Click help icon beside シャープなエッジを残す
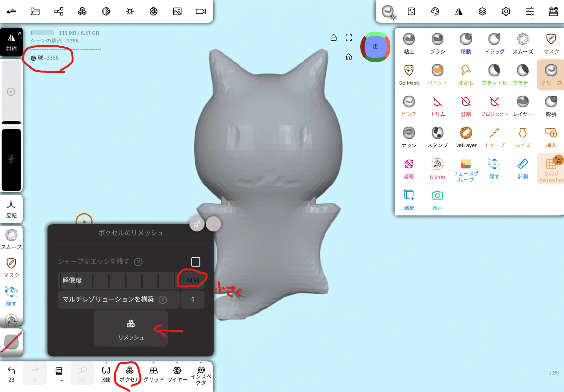564x392 pixels. click(138, 262)
